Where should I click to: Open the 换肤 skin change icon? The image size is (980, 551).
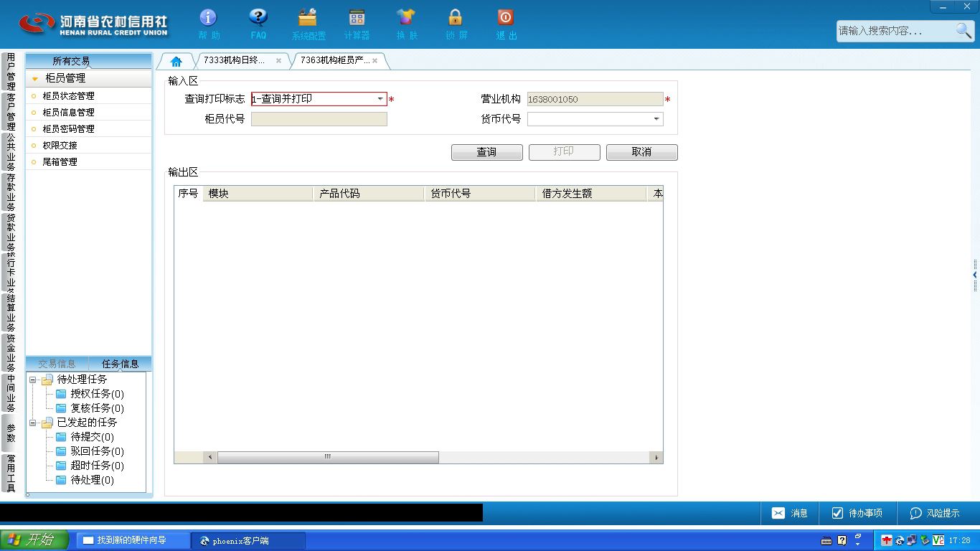tap(405, 17)
